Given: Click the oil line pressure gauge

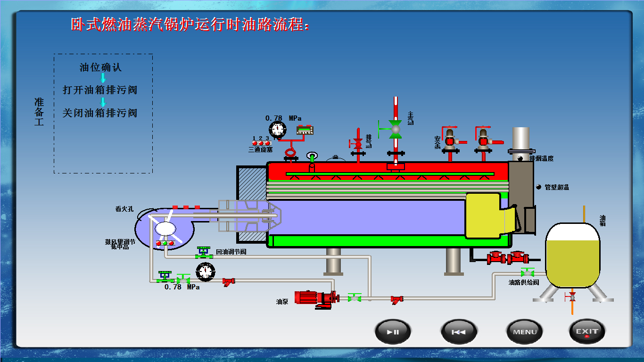Looking at the screenshot, I should pyautogui.click(x=205, y=271).
